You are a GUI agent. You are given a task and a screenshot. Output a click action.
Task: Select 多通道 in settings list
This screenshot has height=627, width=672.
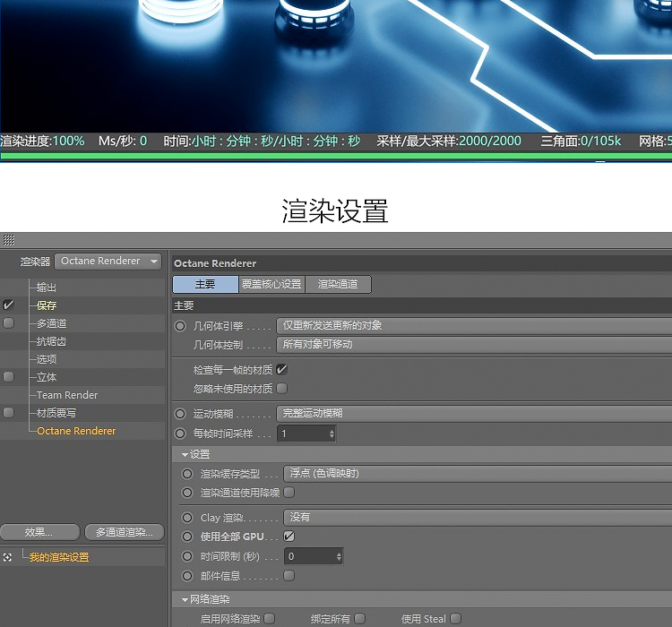(x=51, y=323)
